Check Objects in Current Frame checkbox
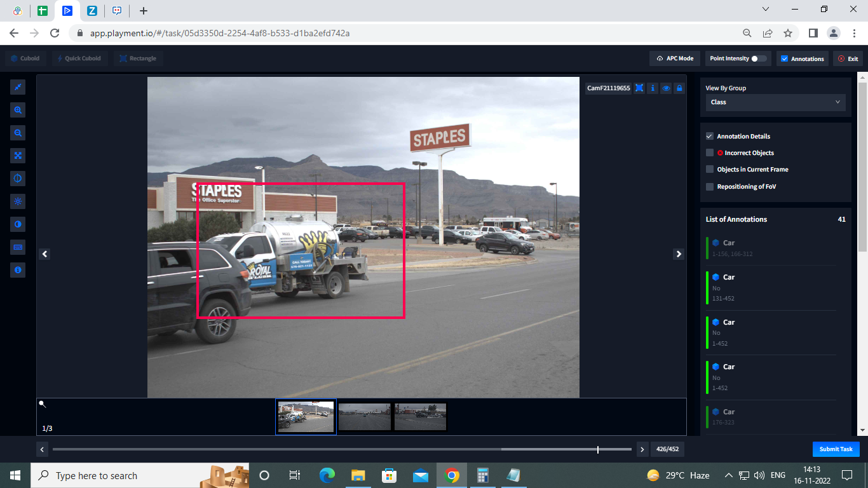Image resolution: width=868 pixels, height=488 pixels. coord(710,169)
